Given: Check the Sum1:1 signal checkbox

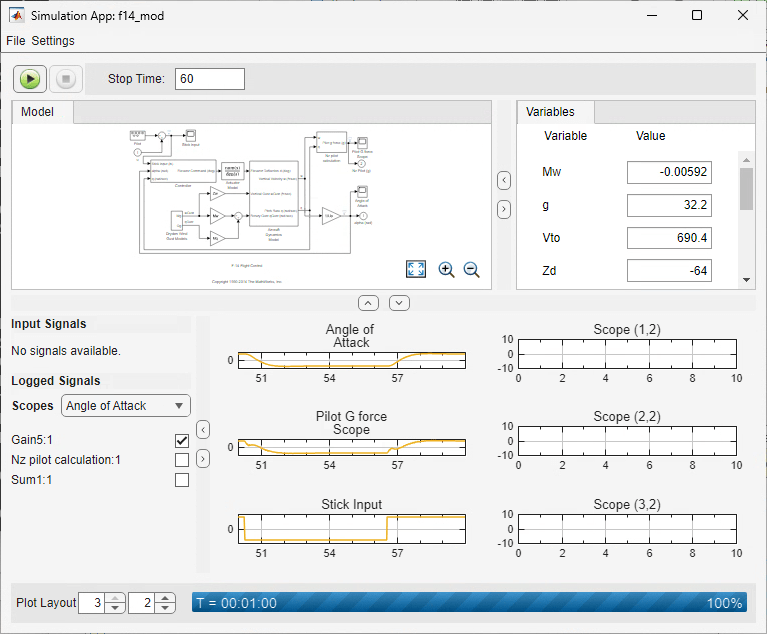Looking at the screenshot, I should pyautogui.click(x=182, y=480).
